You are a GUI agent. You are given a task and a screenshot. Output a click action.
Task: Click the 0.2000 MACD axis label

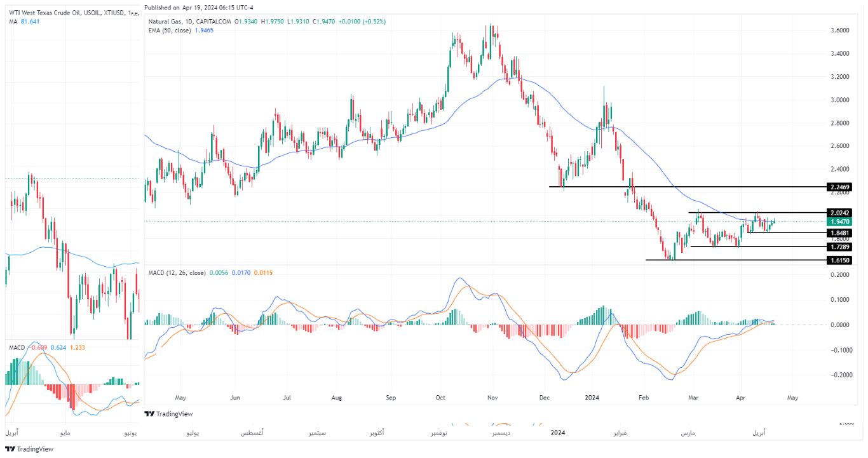tap(839, 274)
